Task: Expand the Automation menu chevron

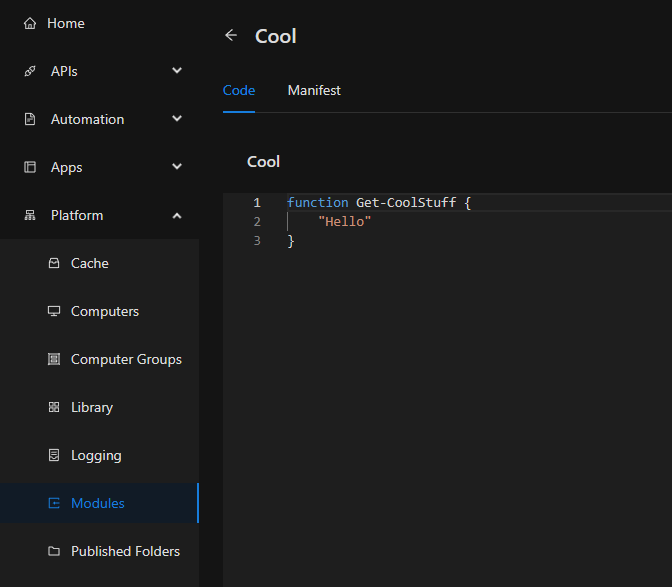Action: tap(177, 119)
